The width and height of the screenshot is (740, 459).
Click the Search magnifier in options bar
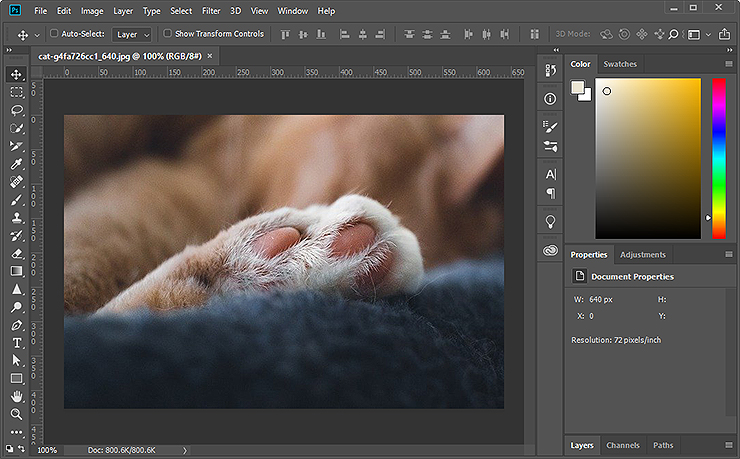coord(674,34)
